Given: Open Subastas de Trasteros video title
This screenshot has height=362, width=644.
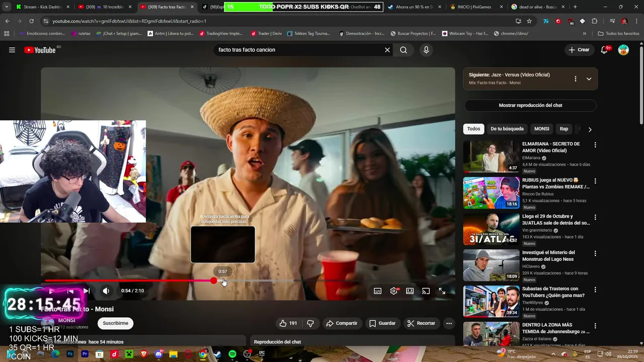Looking at the screenshot, I should (x=553, y=292).
